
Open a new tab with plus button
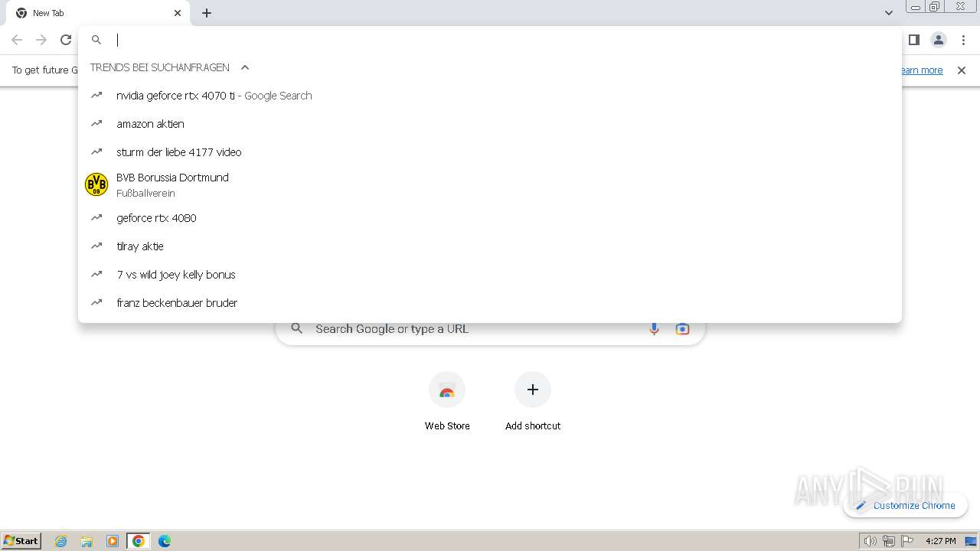pos(207,13)
